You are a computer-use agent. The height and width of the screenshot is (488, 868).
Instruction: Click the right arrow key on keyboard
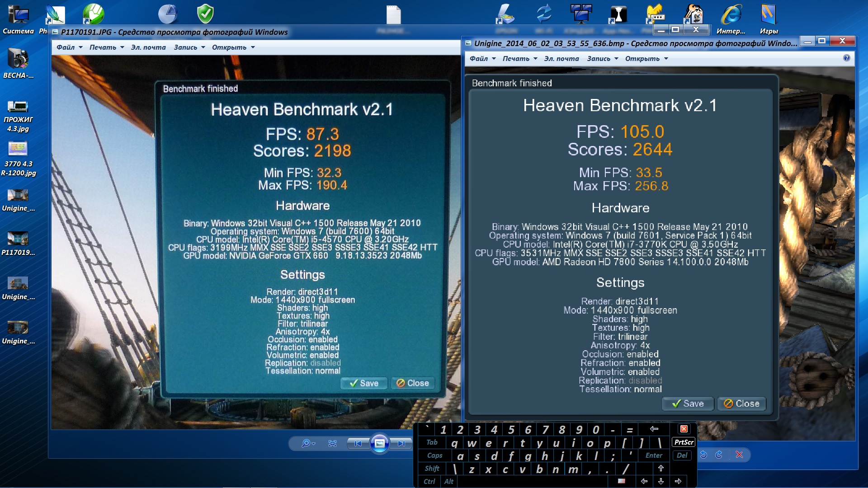coord(678,482)
